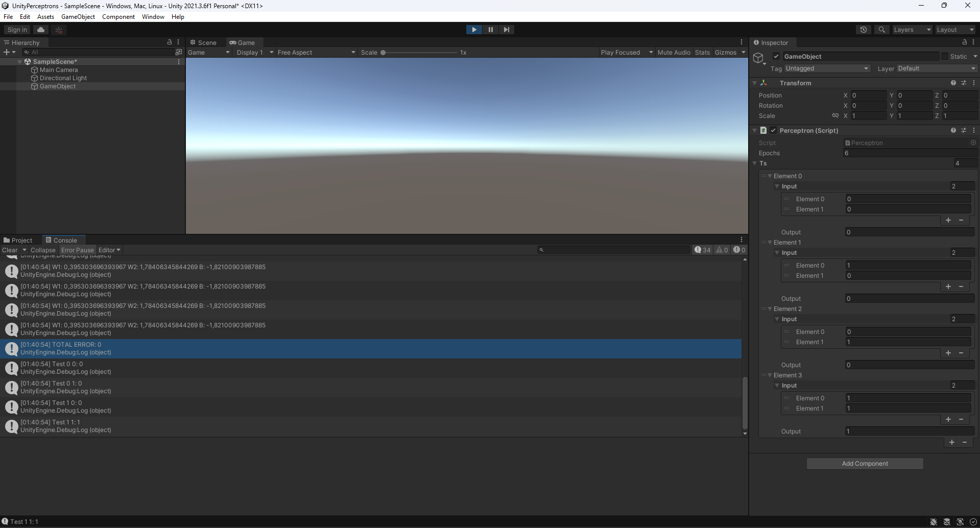This screenshot has height=528, width=980.
Task: Toggle GameObject active checkbox
Action: 776,56
